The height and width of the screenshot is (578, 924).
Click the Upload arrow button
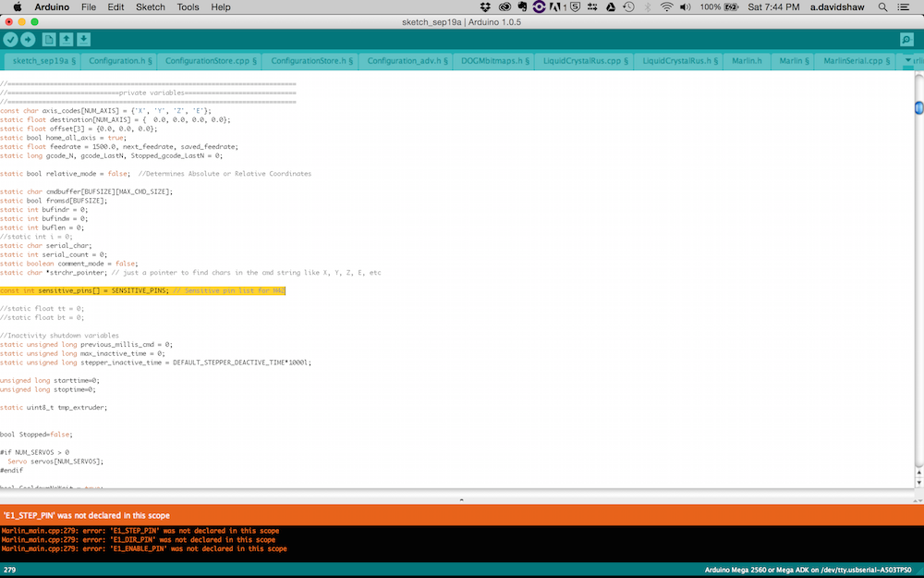(28, 40)
